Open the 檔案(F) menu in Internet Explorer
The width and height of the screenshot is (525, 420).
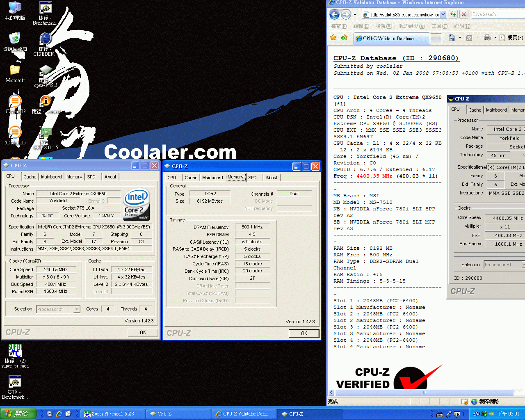(339, 26)
